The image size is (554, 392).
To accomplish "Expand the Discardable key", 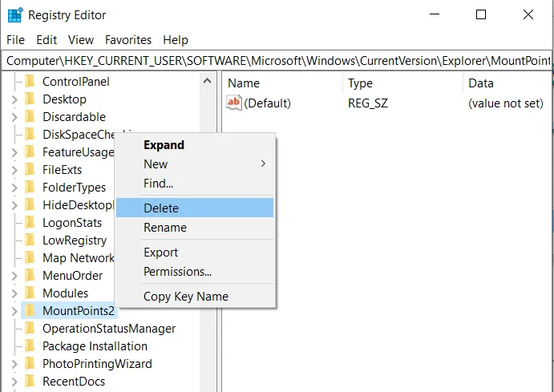I will (x=14, y=117).
